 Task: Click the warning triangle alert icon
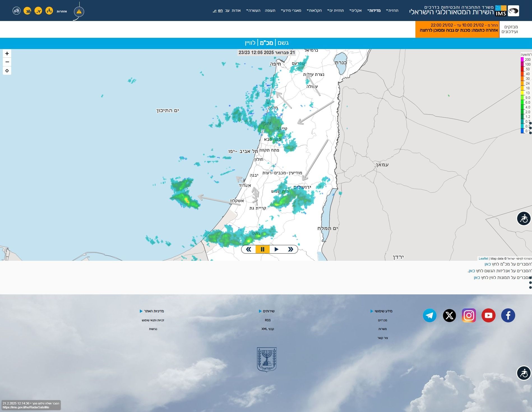click(x=79, y=11)
